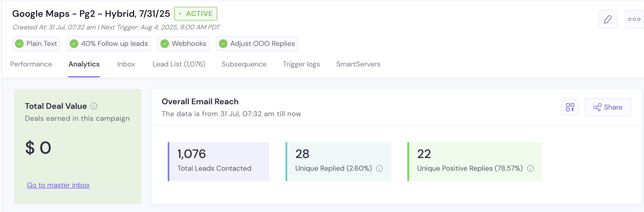Click the 40% Follow up leads checkmark
Image resolution: width=644 pixels, height=212 pixels.
coord(74,44)
